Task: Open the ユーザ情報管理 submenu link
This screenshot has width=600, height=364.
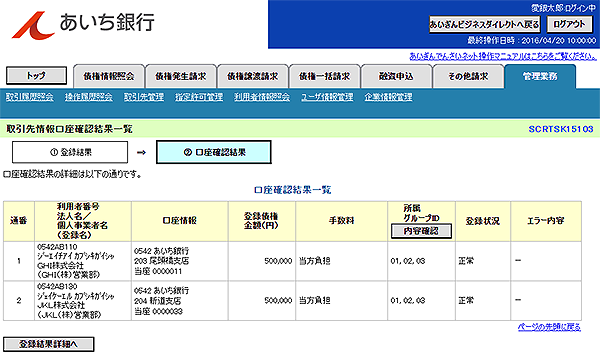Action: click(327, 97)
